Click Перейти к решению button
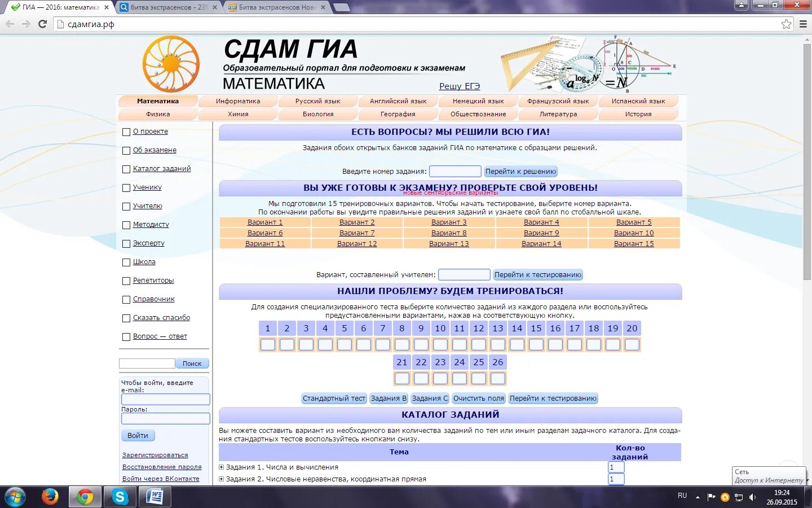This screenshot has height=508, width=812. (x=520, y=172)
